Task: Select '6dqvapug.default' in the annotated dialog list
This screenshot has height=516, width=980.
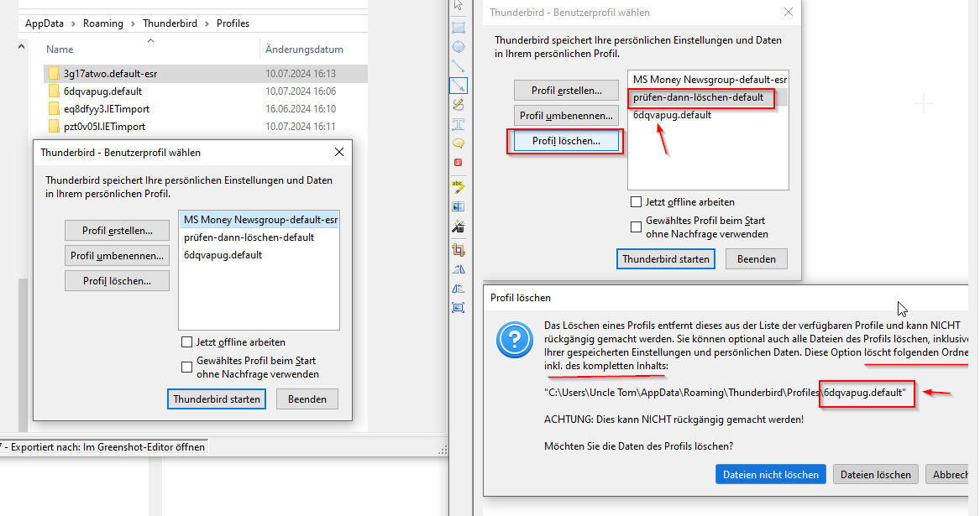Action: [708, 115]
